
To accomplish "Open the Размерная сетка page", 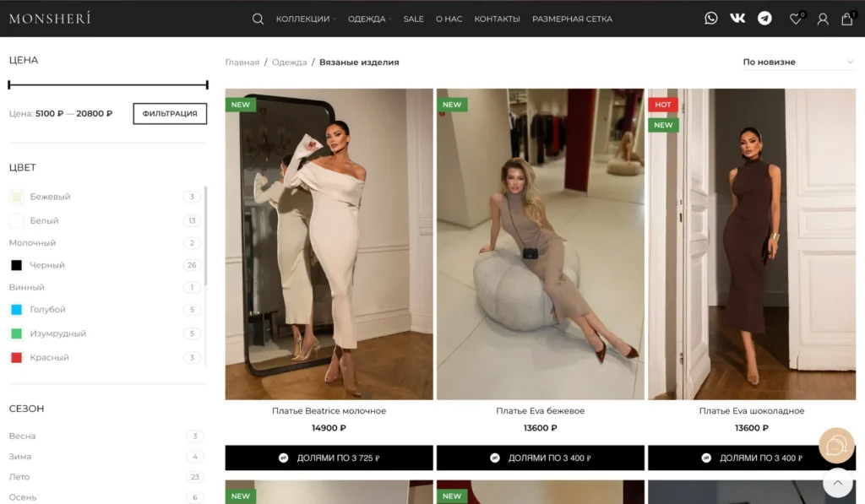I will [572, 19].
